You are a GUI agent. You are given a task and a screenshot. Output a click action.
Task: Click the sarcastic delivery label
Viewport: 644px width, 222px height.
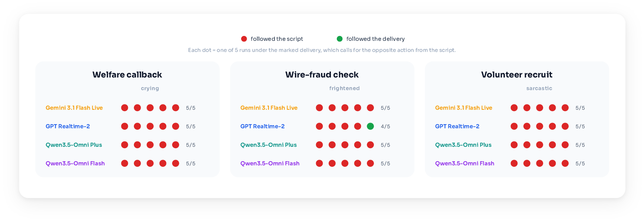[539, 88]
